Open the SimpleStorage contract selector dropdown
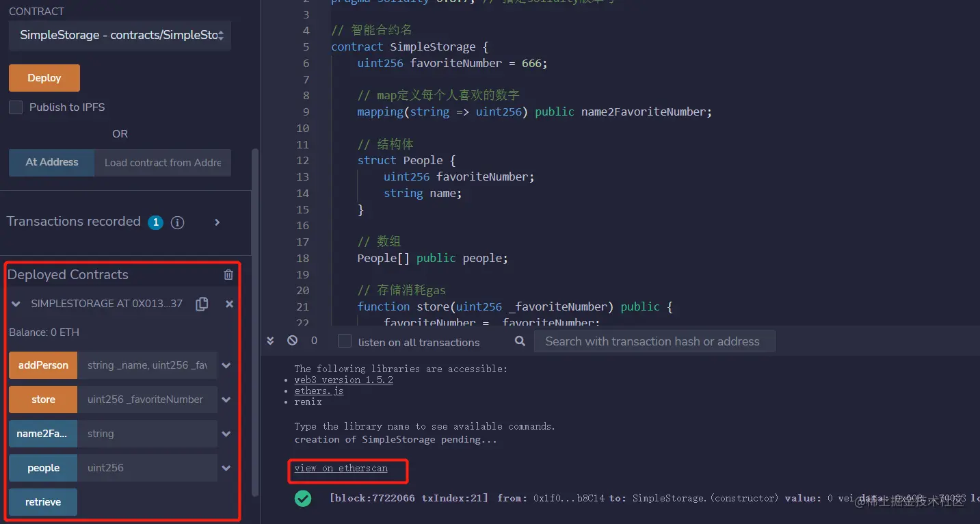This screenshot has width=980, height=524. 120,35
